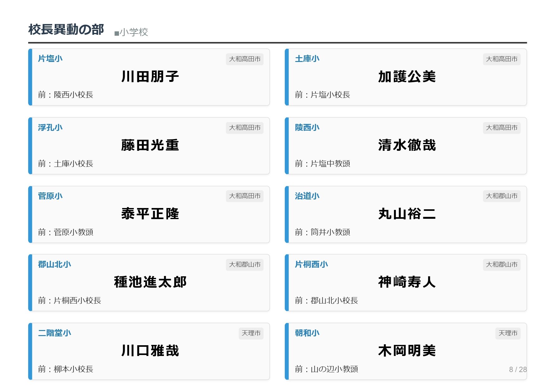Screen dimensions: 555x392
Task: Click 大和郡山市 tag on 治道小 card
Action: (502, 196)
